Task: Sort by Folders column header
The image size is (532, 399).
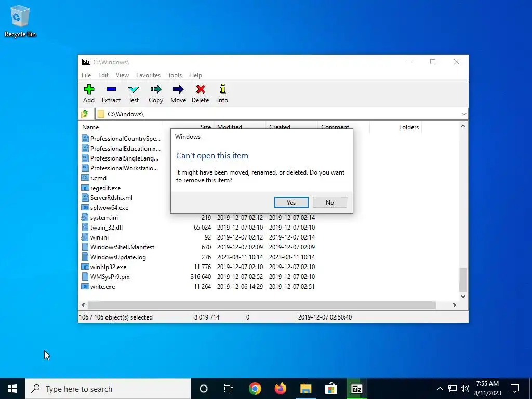Action: pos(395,127)
